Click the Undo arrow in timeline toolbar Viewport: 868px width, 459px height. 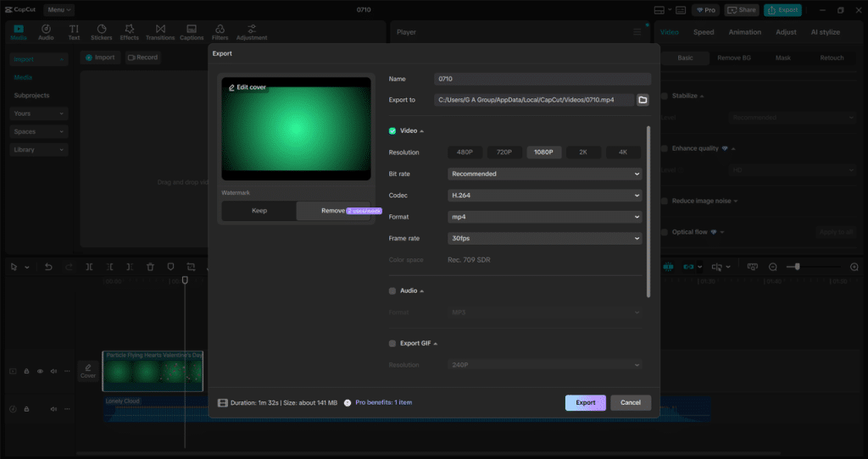[48, 267]
